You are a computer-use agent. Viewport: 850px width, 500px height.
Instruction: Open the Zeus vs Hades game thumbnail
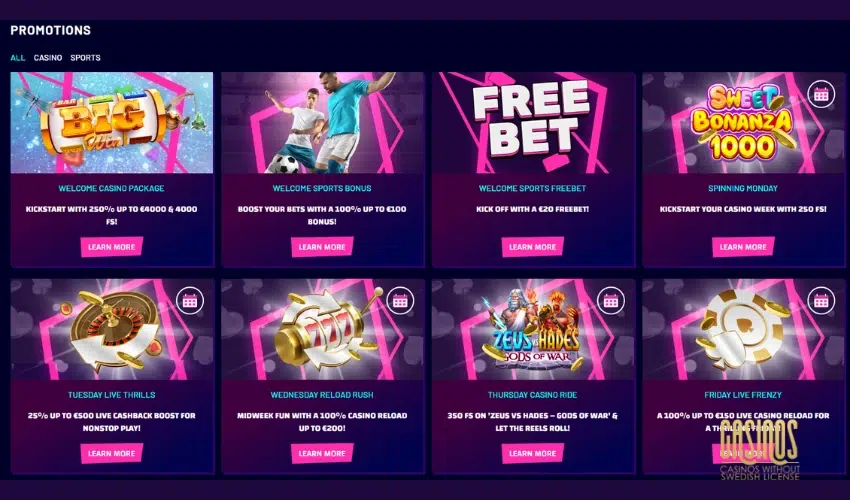[x=533, y=329]
